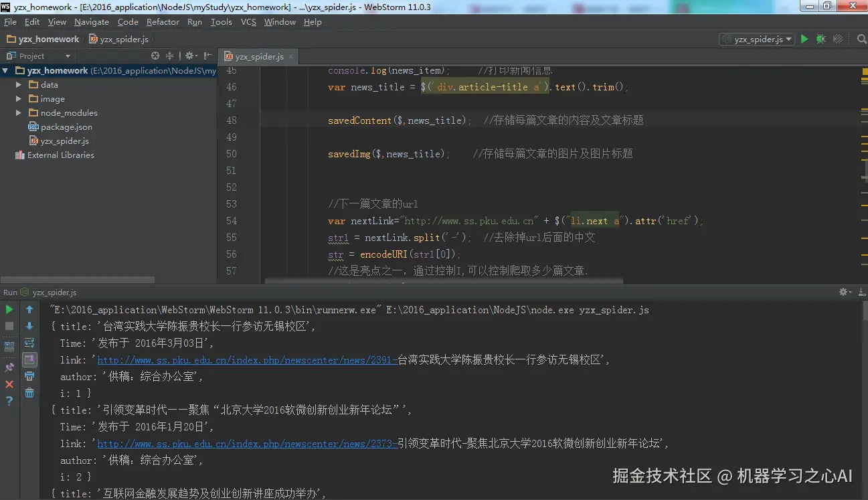The image size is (868, 500).
Task: Open Run panel settings gear
Action: coord(845,293)
